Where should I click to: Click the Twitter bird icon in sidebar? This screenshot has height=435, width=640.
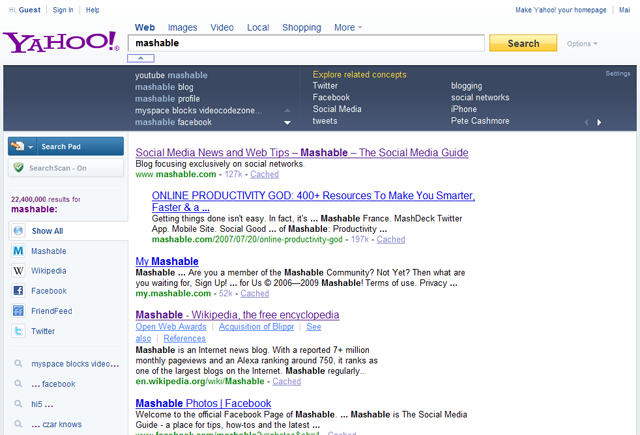(18, 331)
